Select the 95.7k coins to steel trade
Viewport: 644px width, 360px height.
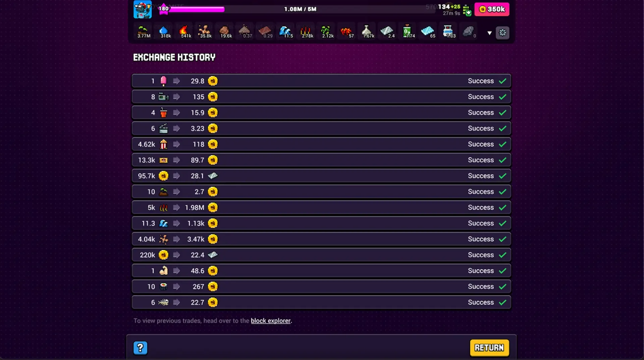[x=321, y=176]
